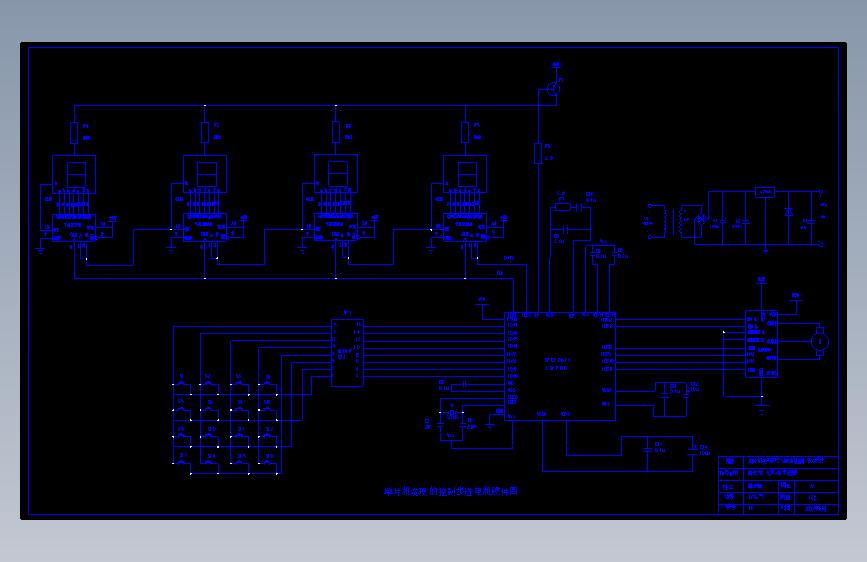Select the voltage regulator box in power supply

[x=765, y=192]
